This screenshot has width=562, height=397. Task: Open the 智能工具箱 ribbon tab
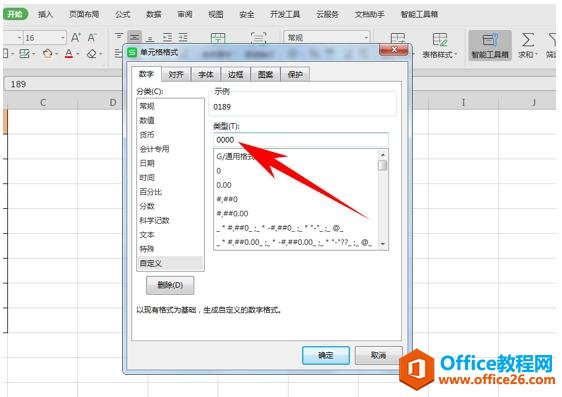[419, 14]
